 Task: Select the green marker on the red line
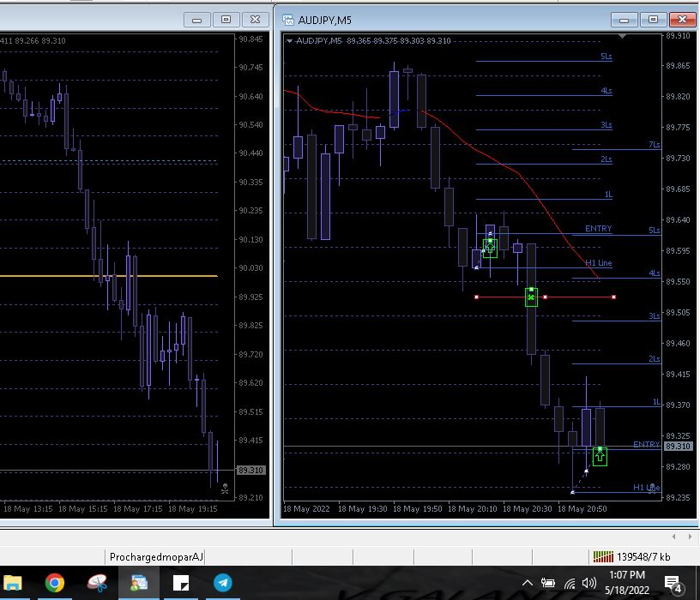pyautogui.click(x=531, y=297)
